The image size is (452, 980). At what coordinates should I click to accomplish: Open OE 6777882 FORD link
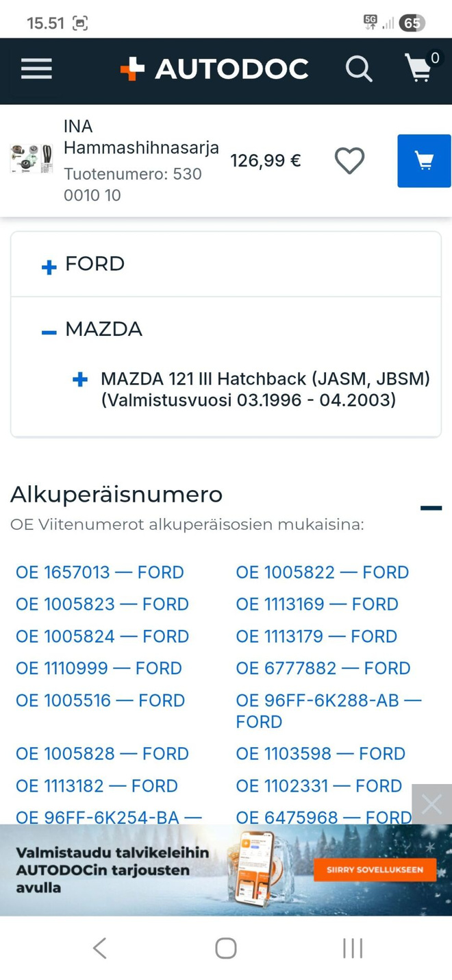coord(323,668)
